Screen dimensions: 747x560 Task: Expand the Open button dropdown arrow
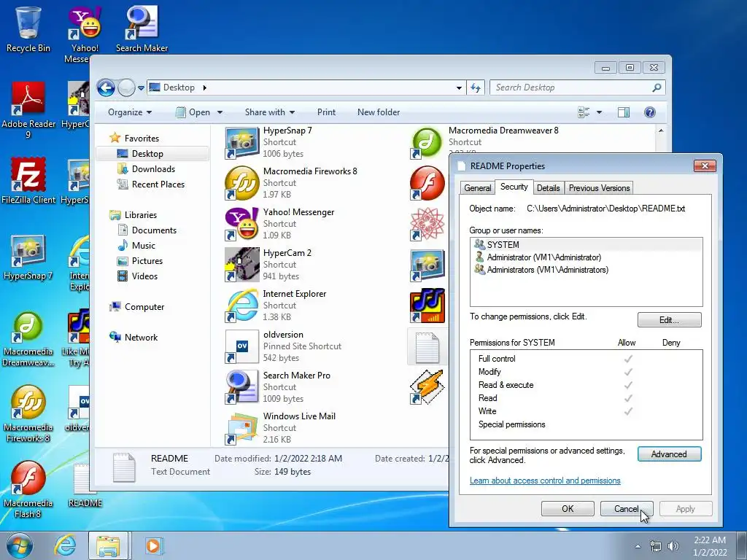coord(220,112)
